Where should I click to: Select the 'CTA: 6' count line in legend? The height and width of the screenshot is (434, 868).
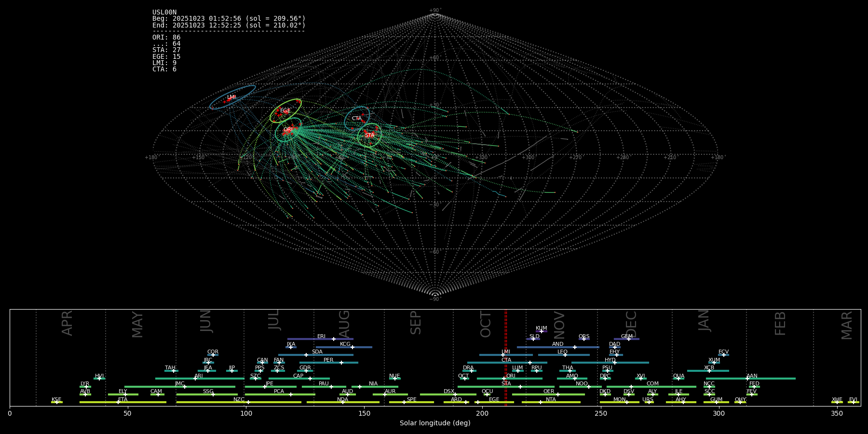[x=164, y=69]
